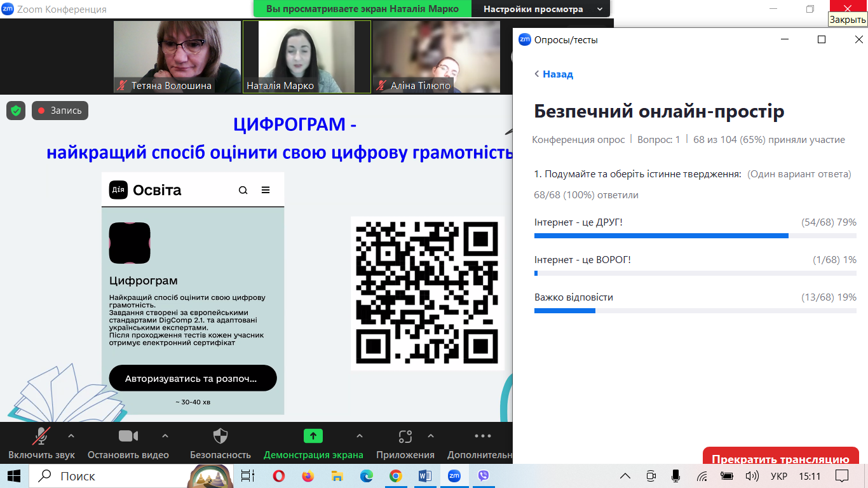Expand video options arrow next to Остановить видео

pyautogui.click(x=165, y=436)
